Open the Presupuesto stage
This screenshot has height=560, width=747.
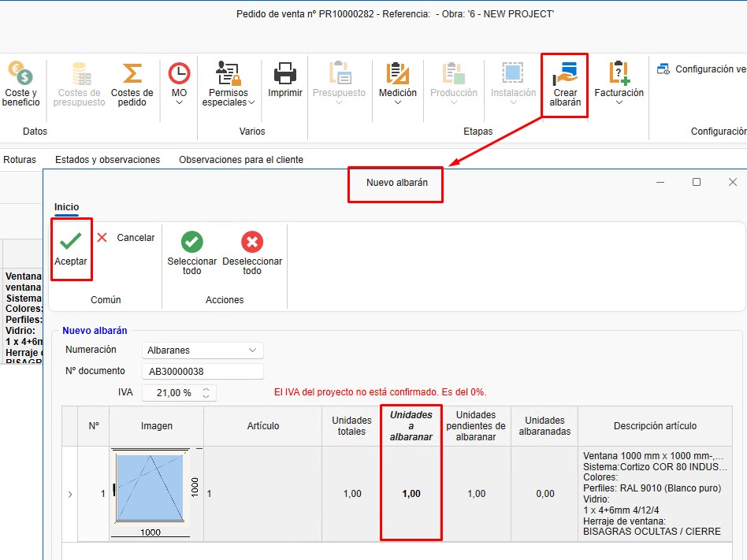pos(339,81)
